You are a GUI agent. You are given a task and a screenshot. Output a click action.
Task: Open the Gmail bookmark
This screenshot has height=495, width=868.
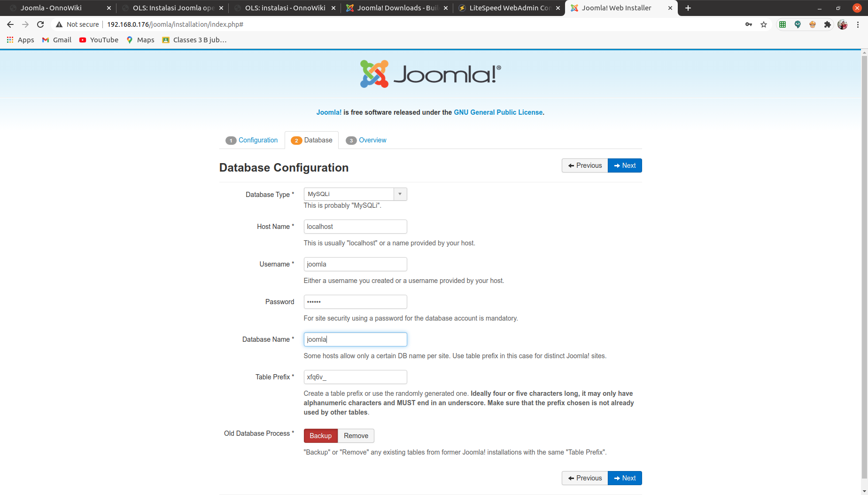57,40
